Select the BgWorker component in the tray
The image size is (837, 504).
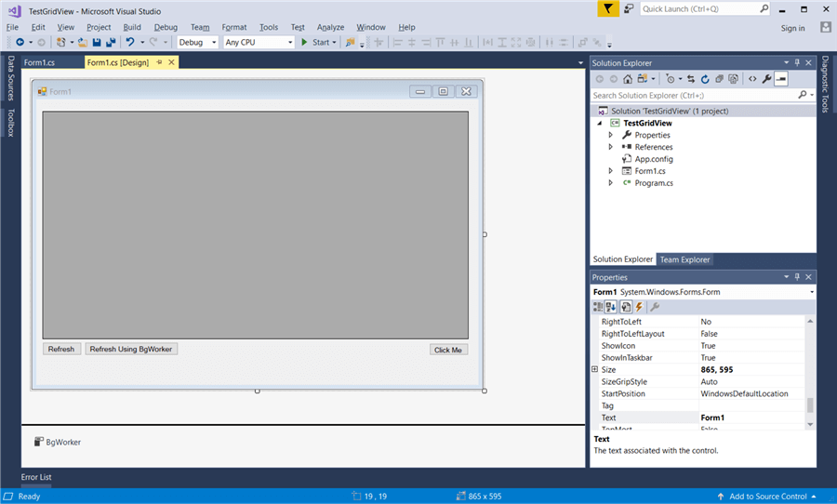tap(58, 442)
